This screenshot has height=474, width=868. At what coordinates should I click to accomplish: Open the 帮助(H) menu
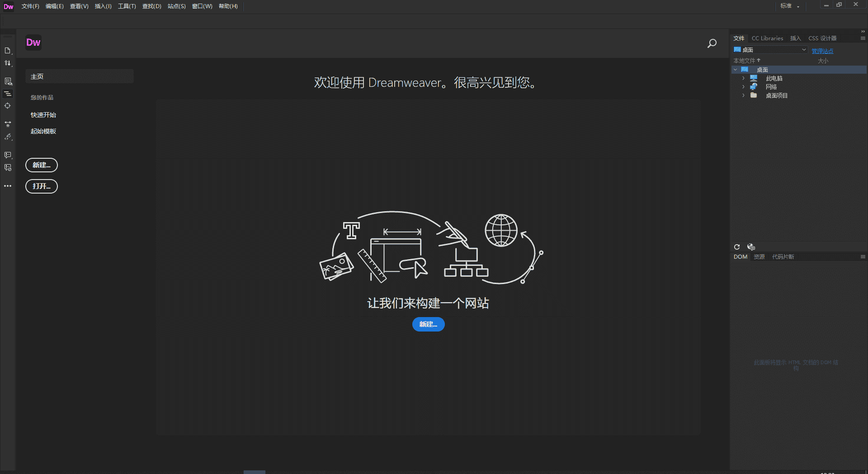pos(228,6)
